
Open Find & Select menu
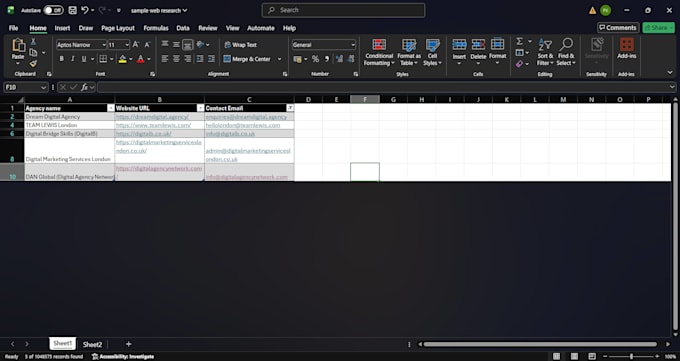pyautogui.click(x=566, y=52)
